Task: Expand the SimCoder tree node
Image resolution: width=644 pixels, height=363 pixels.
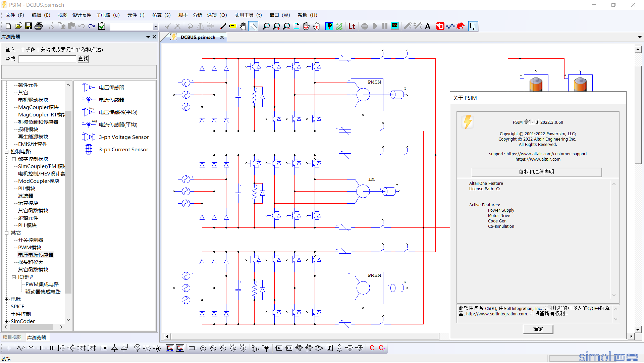Action: 6,321
